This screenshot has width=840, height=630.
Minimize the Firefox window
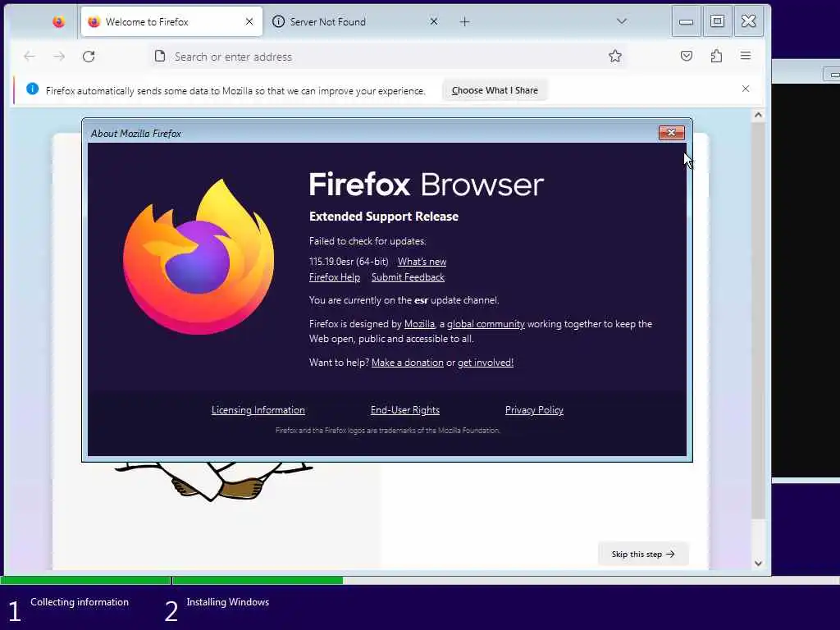[687, 21]
